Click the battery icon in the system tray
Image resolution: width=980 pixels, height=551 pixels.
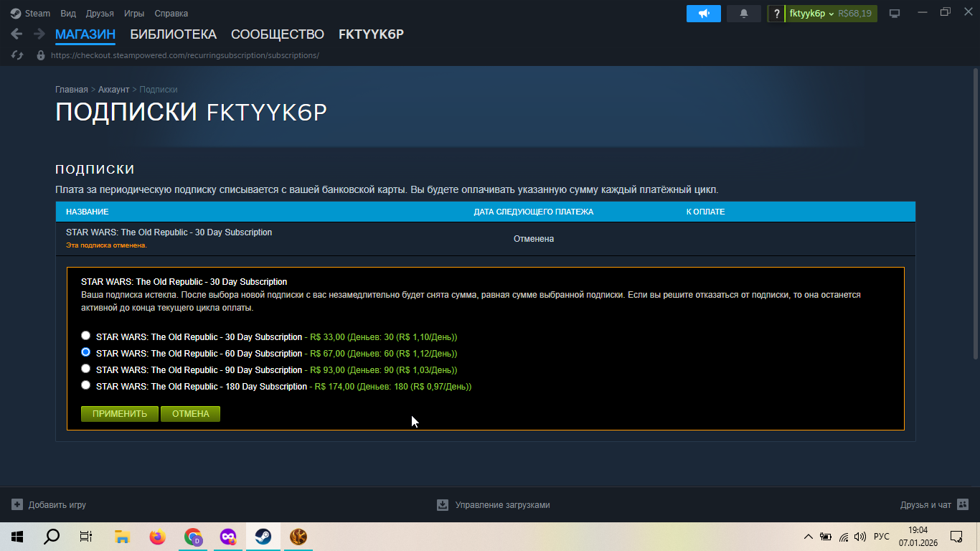pos(826,537)
